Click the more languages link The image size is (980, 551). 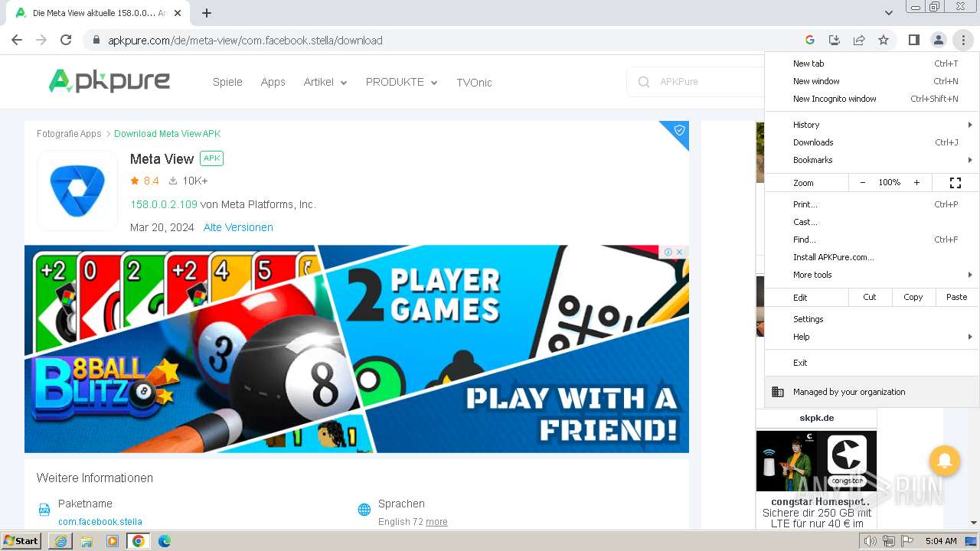click(436, 522)
